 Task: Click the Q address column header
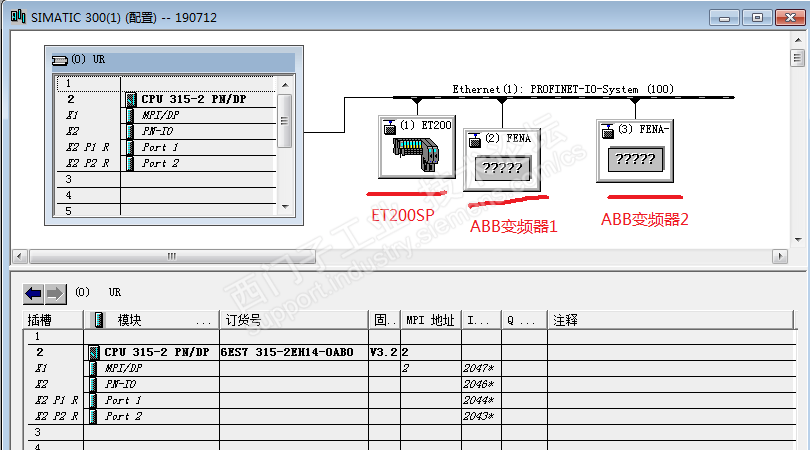pyautogui.click(x=524, y=320)
